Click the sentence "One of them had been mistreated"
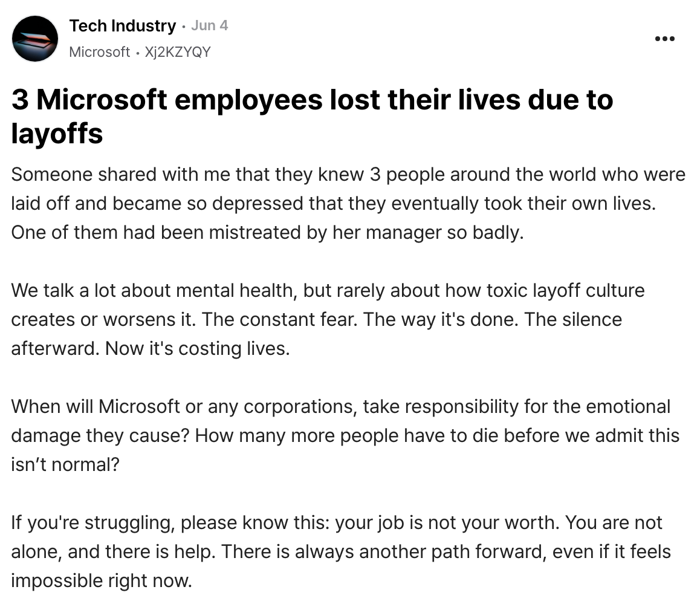This screenshot has width=700, height=607. click(266, 233)
